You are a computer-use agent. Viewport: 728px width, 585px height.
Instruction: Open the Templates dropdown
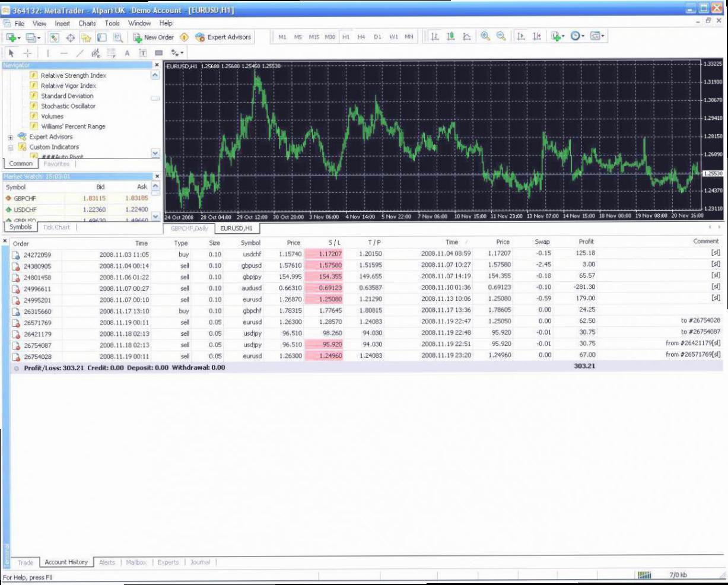(x=597, y=37)
